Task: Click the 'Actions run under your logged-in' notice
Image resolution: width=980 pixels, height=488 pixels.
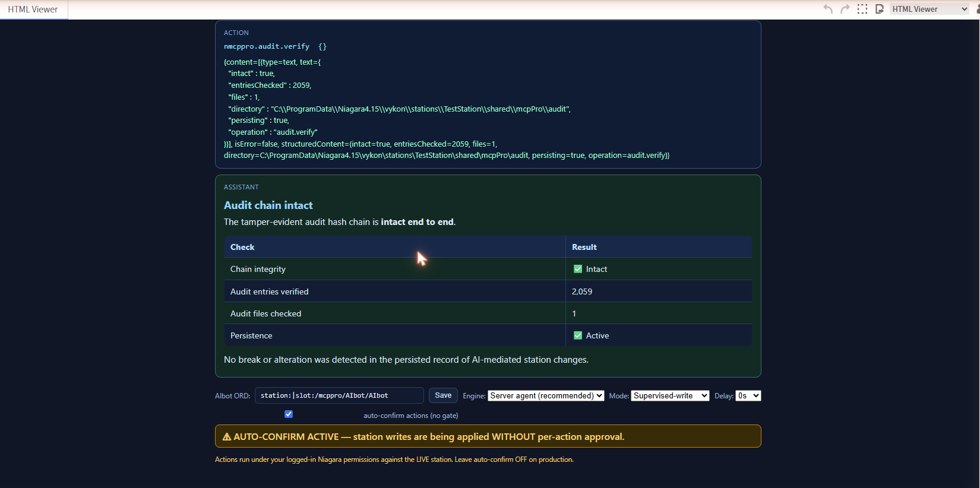Action: coord(394,460)
